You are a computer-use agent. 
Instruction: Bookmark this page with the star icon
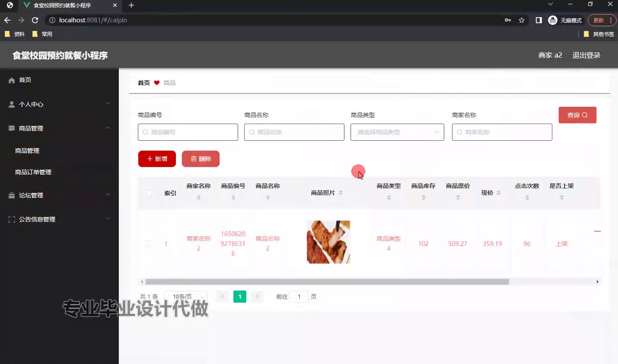pyautogui.click(x=521, y=20)
